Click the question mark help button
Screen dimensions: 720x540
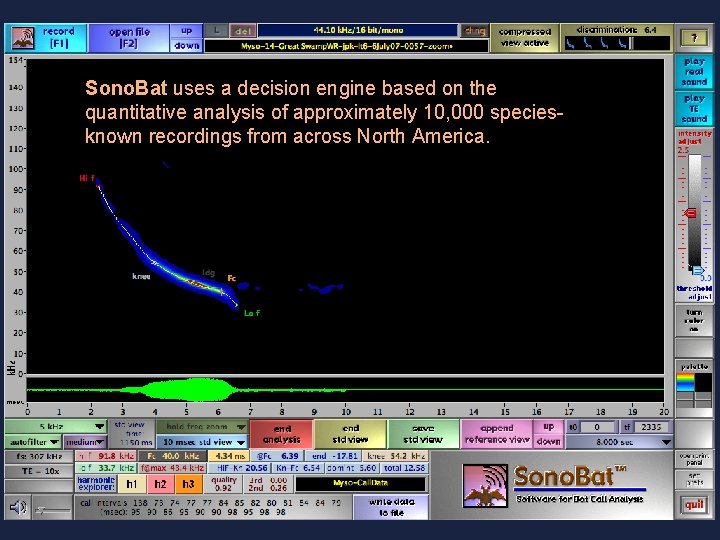[694, 39]
